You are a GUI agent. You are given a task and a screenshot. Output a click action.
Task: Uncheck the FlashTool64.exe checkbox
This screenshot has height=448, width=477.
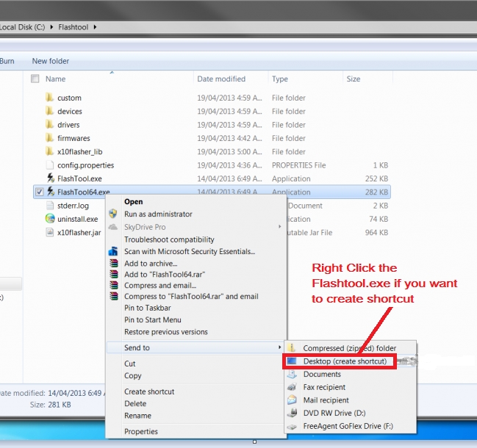tap(39, 192)
